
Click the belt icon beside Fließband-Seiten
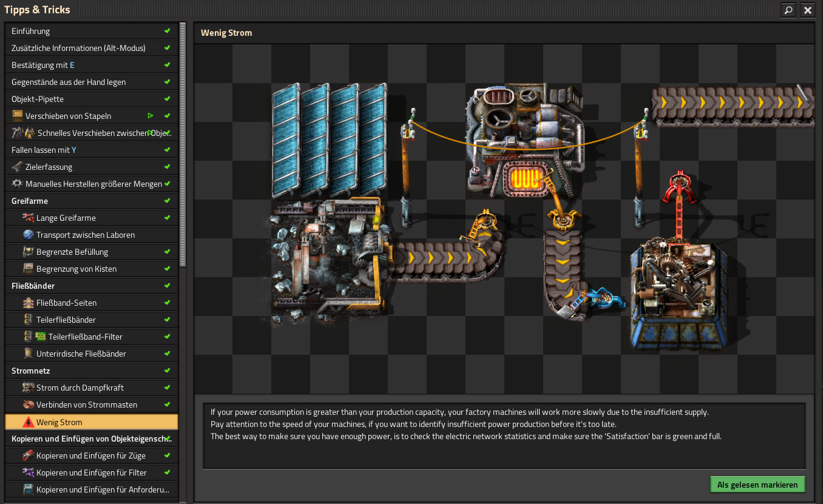(28, 302)
